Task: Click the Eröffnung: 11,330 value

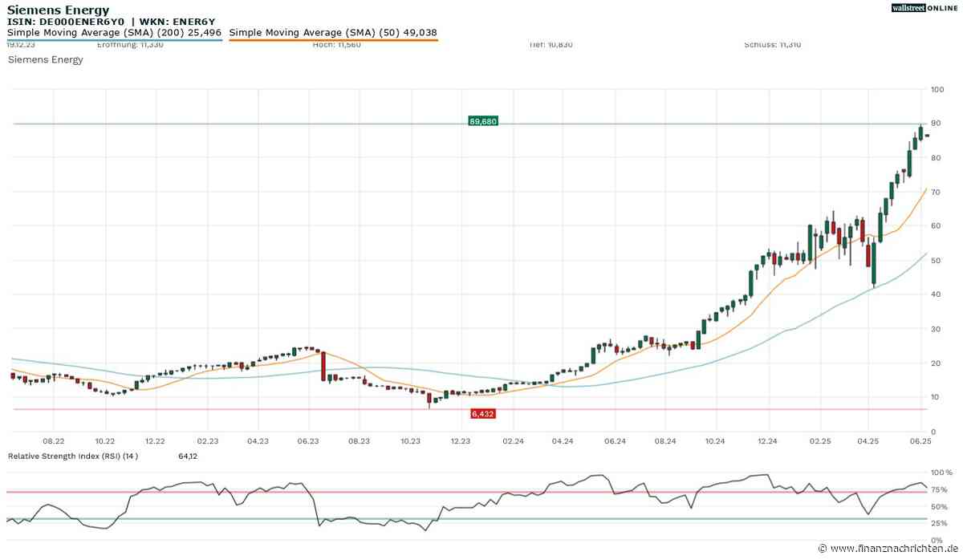Action: (132, 45)
